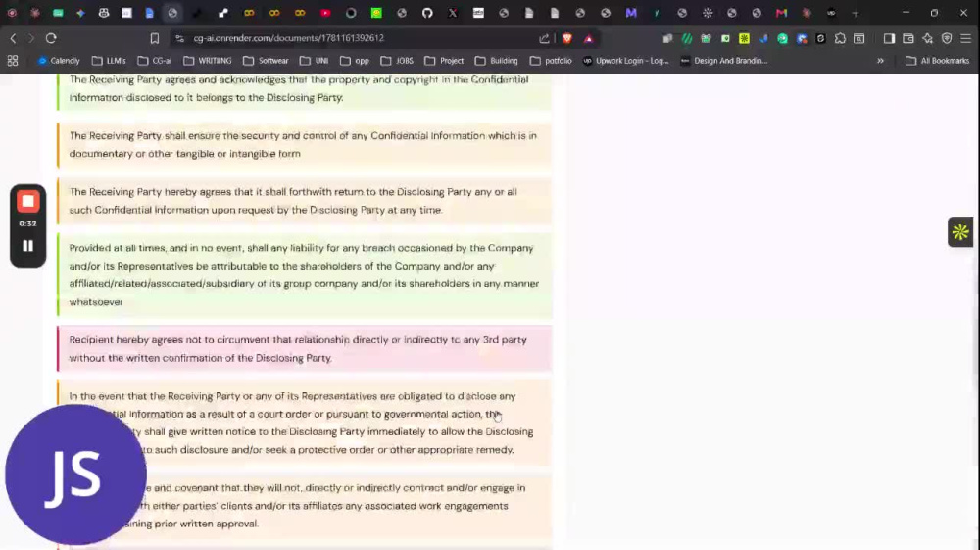Open opp bookmark folder
The image size is (980, 550).
coord(355,61)
